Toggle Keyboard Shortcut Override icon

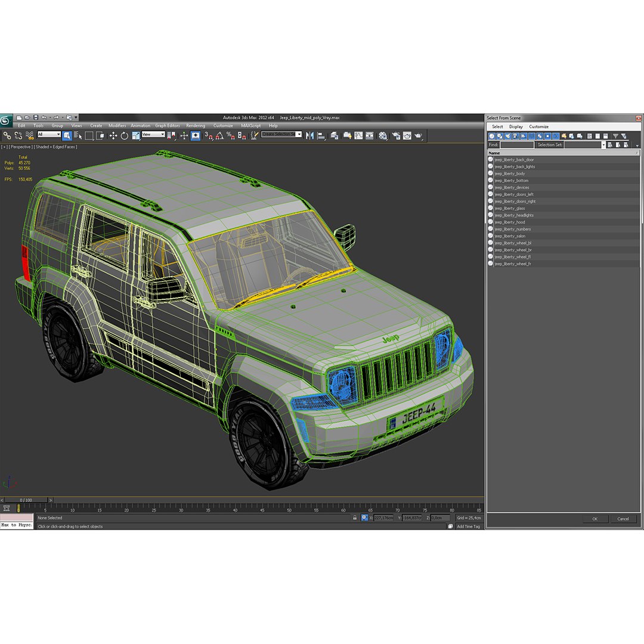(196, 135)
